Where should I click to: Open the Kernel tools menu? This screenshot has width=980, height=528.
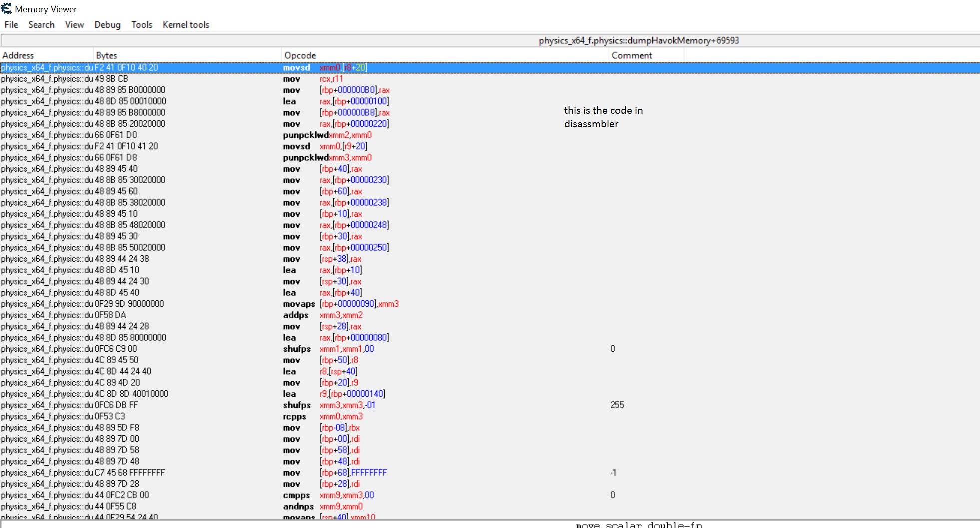pos(186,25)
